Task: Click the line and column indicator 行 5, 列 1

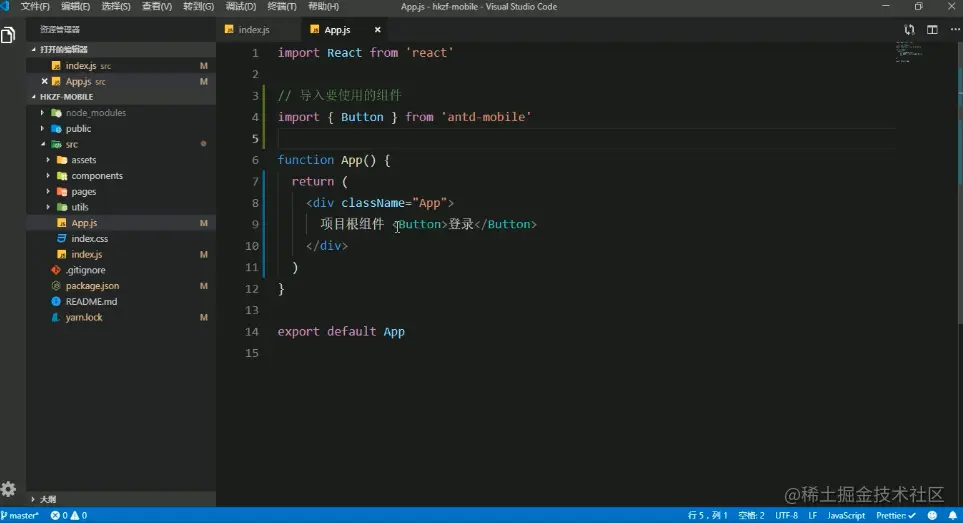Action: tap(707, 516)
